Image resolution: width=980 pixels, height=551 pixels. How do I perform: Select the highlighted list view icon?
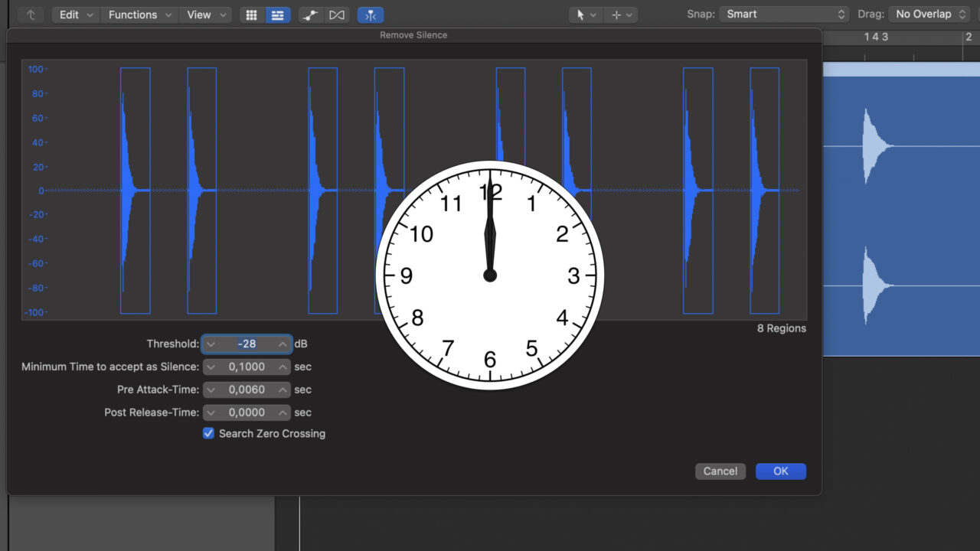277,15
